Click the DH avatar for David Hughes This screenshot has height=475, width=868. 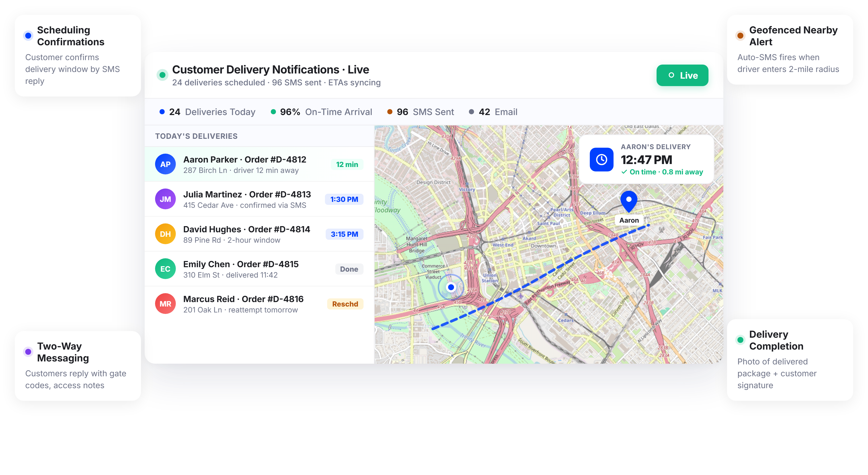[x=165, y=234]
